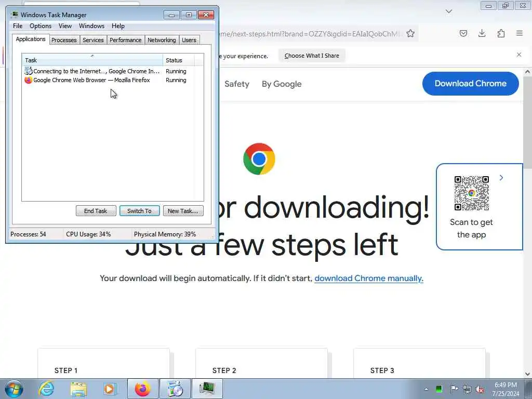Viewport: 532px width, 399px height.
Task: Click Choose What I Share button
Action: [x=312, y=56]
